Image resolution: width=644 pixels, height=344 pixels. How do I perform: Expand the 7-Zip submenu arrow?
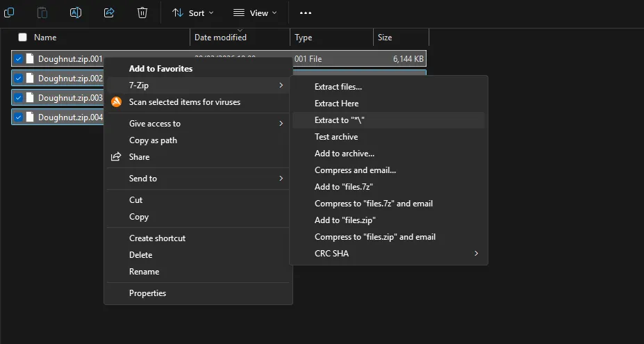(x=281, y=85)
